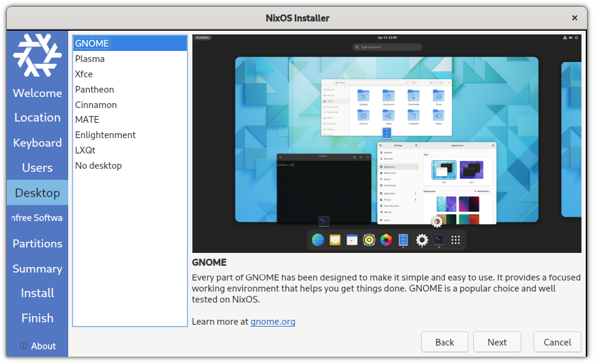Switch to the Users step
Screen dimensions: 595x364
pyautogui.click(x=37, y=168)
